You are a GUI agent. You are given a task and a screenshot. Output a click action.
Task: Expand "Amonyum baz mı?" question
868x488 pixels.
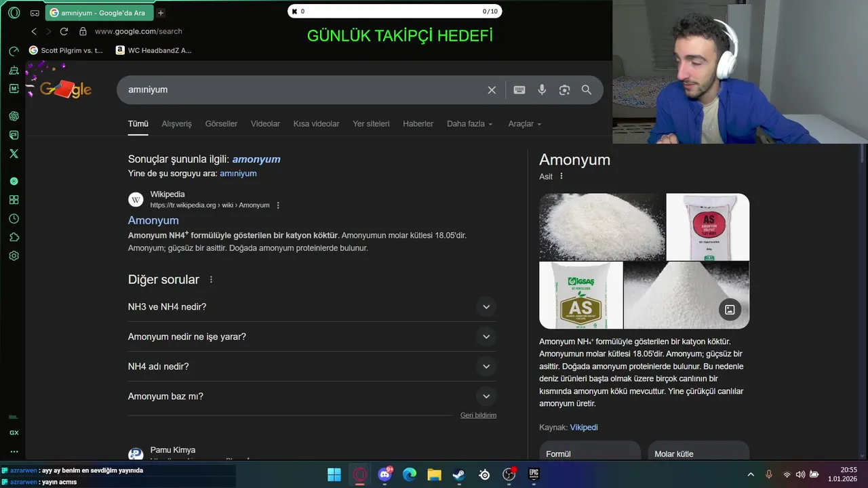[312, 396]
